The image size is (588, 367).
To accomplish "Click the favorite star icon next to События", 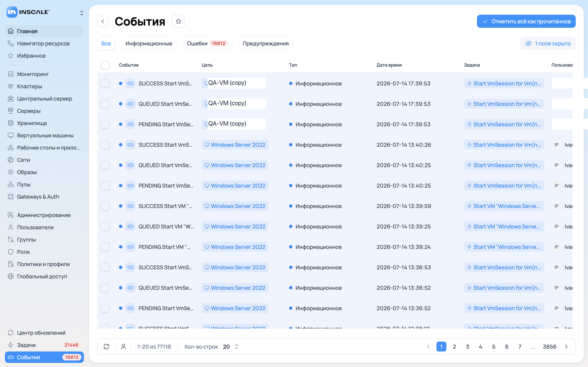I will point(178,21).
